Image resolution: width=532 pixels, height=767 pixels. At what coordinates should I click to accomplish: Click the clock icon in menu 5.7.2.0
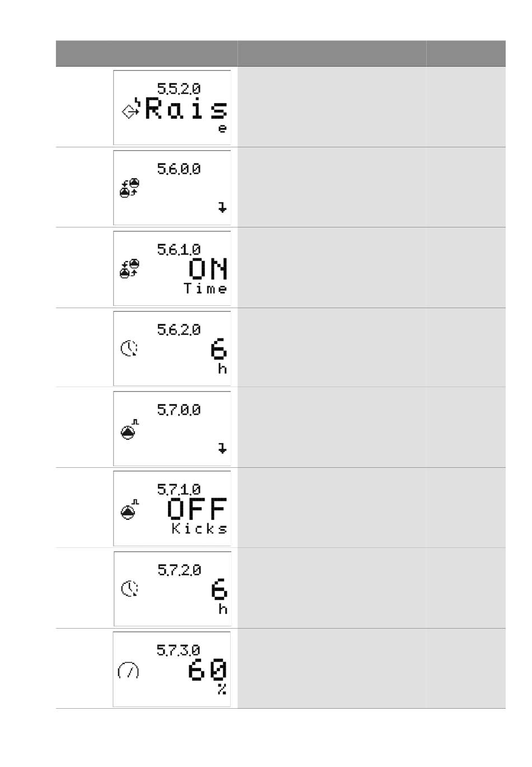129,589
